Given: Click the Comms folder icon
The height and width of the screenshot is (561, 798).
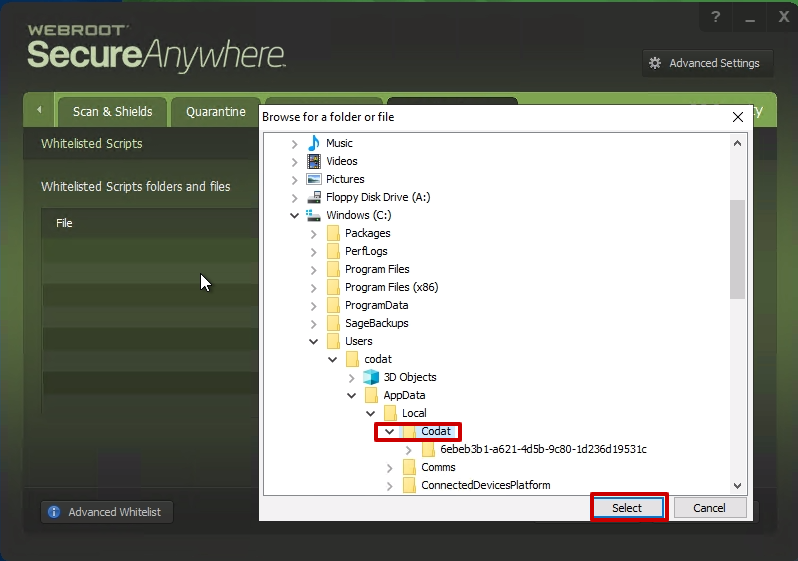Looking at the screenshot, I should [x=409, y=467].
